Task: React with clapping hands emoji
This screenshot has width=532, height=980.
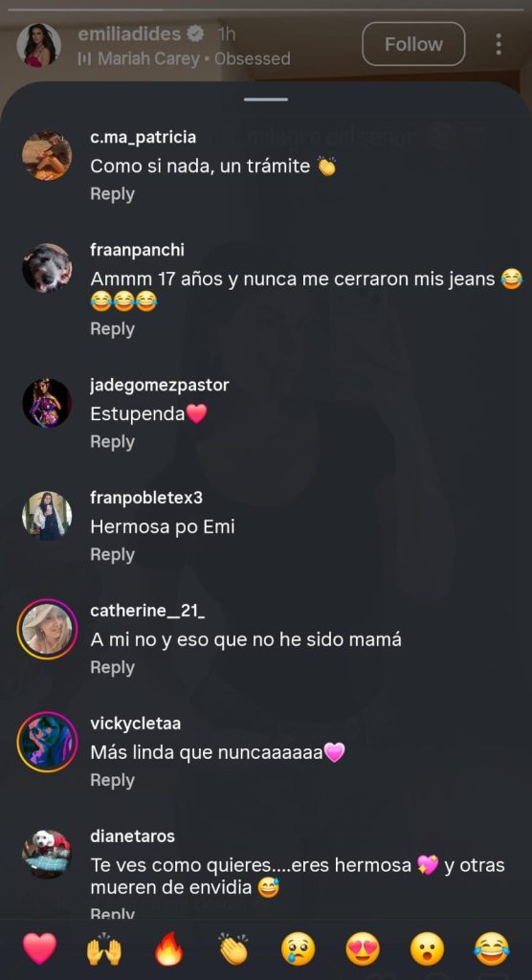Action: click(x=233, y=948)
